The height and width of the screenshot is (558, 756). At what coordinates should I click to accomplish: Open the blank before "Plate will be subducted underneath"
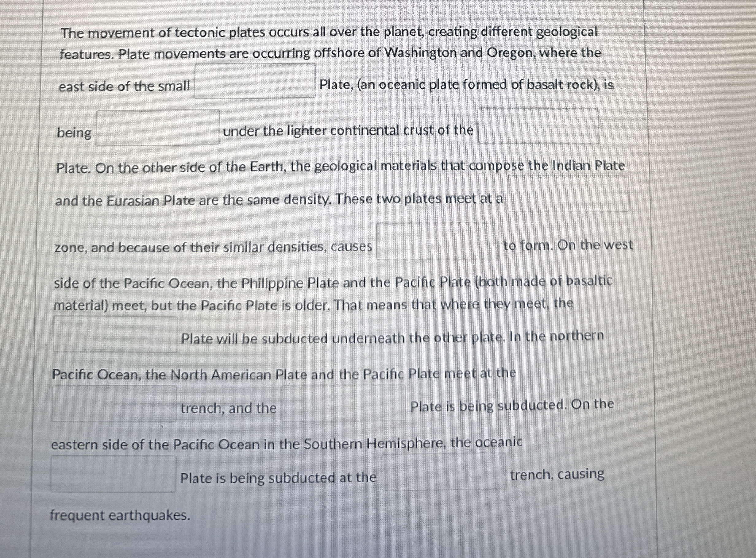click(115, 334)
